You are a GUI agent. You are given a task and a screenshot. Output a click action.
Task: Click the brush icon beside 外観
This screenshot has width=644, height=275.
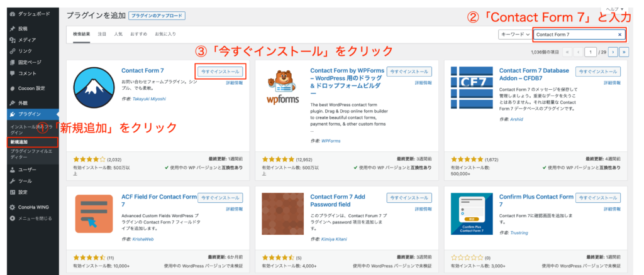click(x=13, y=103)
